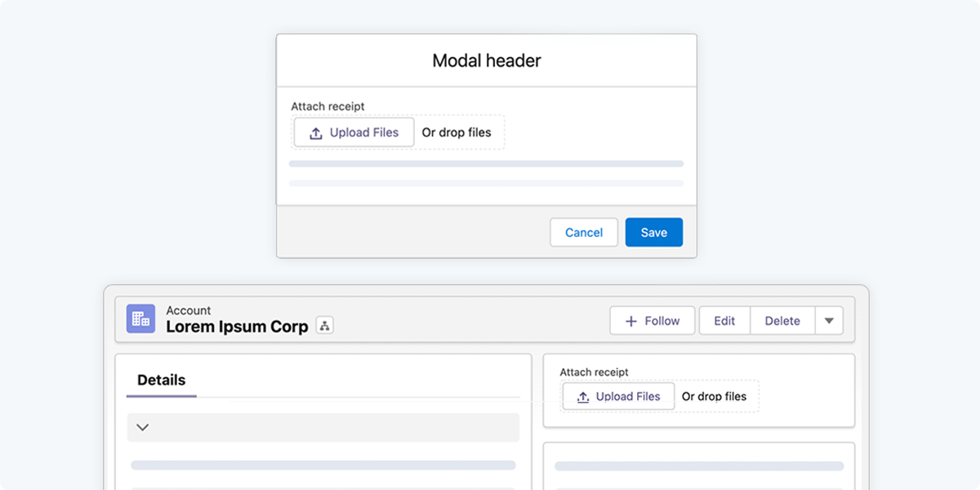Open the account hierarchy icon beside the account name
980x490 pixels.
(x=324, y=324)
